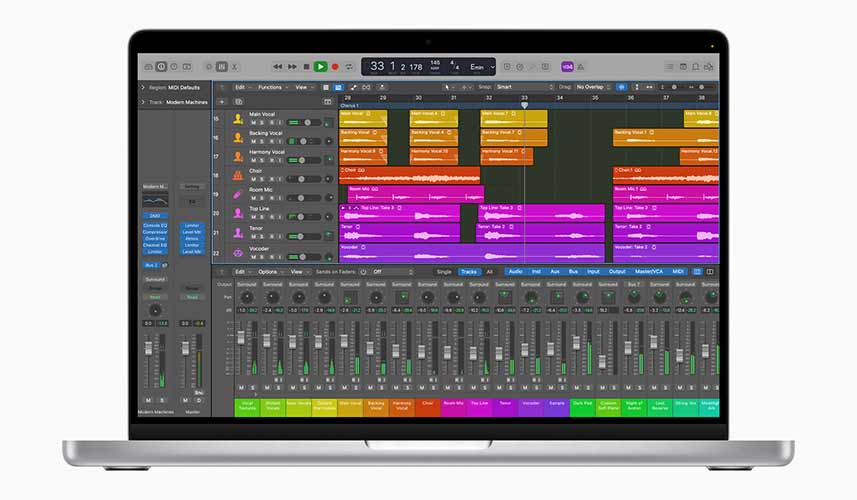Click the Main Vocal track icon

(238, 118)
